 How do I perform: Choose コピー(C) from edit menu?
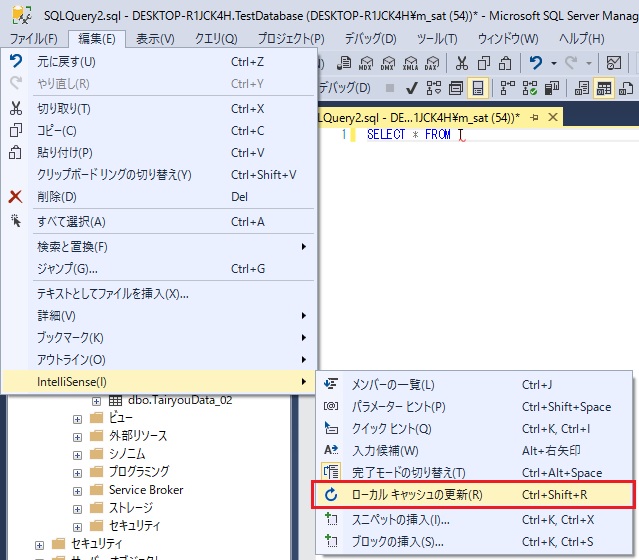(x=159, y=131)
